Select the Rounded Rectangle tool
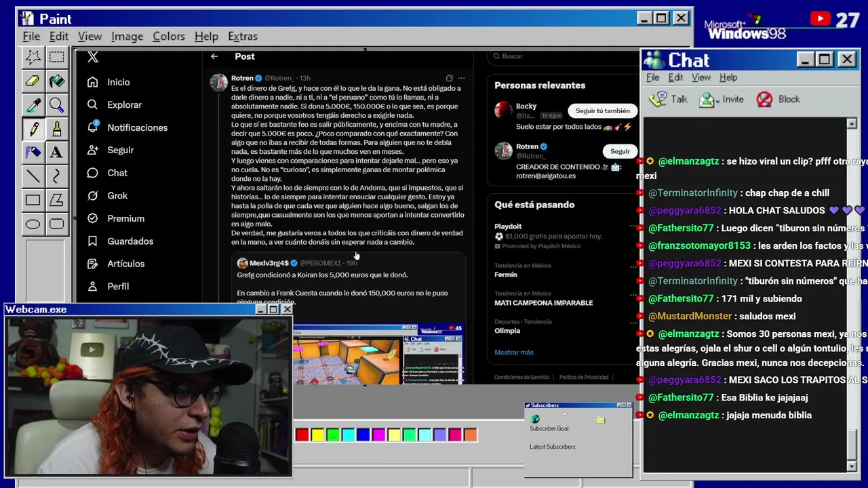 [x=56, y=224]
